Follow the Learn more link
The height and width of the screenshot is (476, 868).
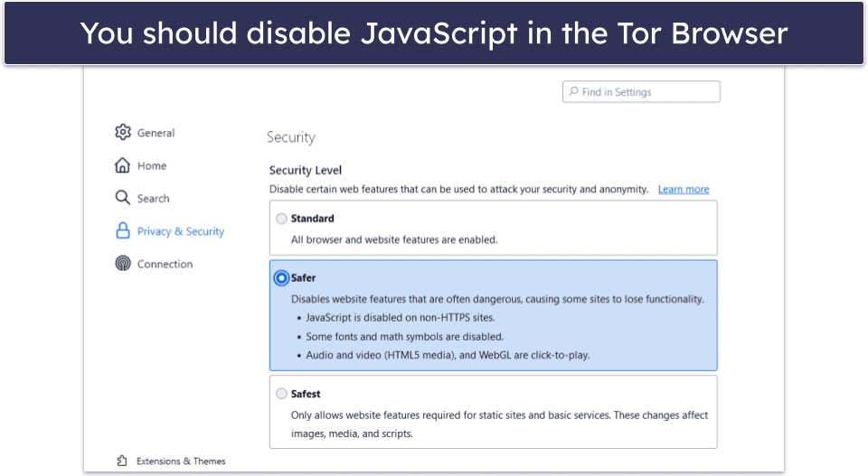(684, 189)
